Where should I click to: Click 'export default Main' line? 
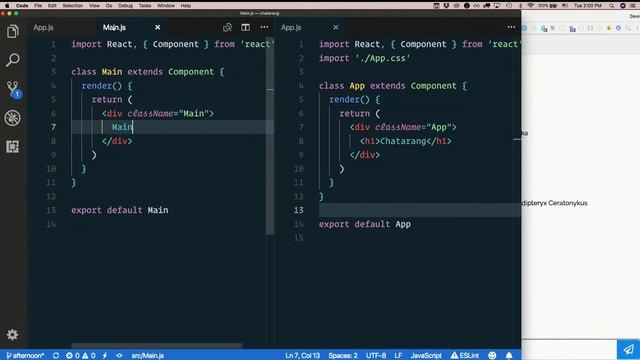pyautogui.click(x=120, y=210)
